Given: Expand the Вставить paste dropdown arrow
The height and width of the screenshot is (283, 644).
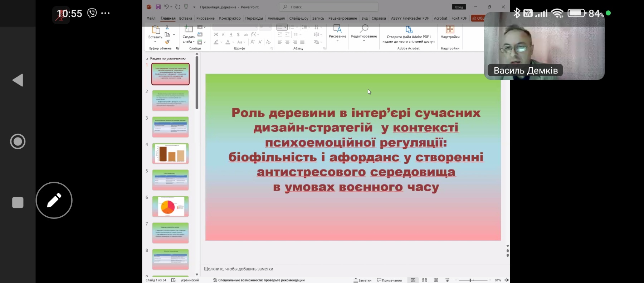Looking at the screenshot, I should (x=155, y=42).
